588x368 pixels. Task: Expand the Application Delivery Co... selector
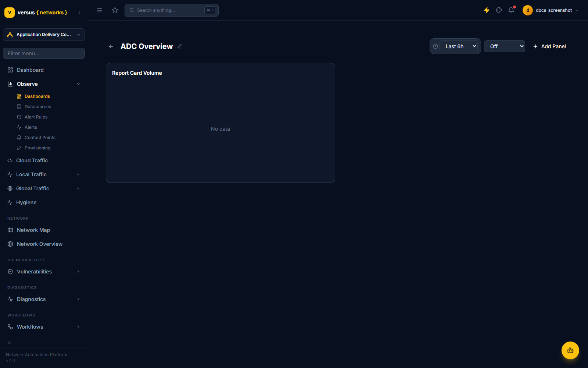tap(44, 35)
